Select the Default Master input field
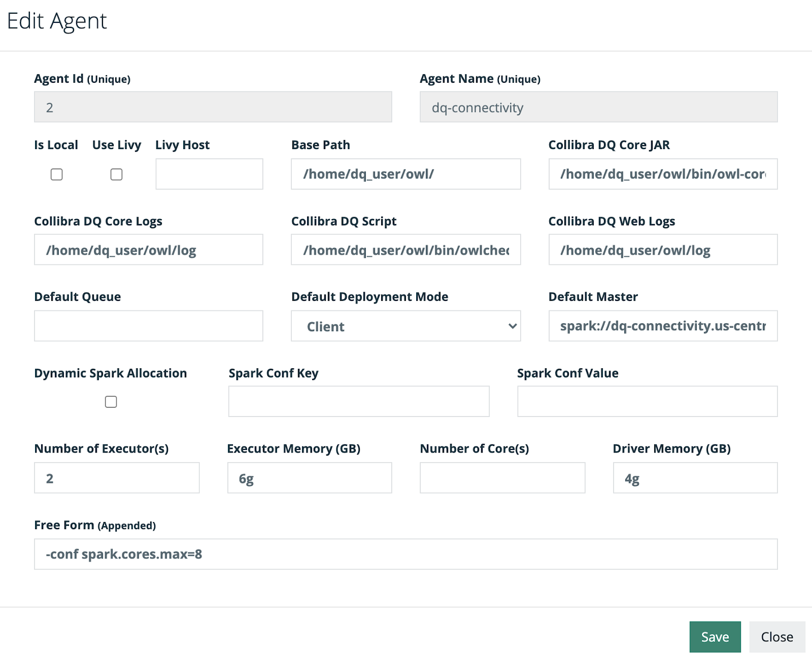 pyautogui.click(x=663, y=326)
